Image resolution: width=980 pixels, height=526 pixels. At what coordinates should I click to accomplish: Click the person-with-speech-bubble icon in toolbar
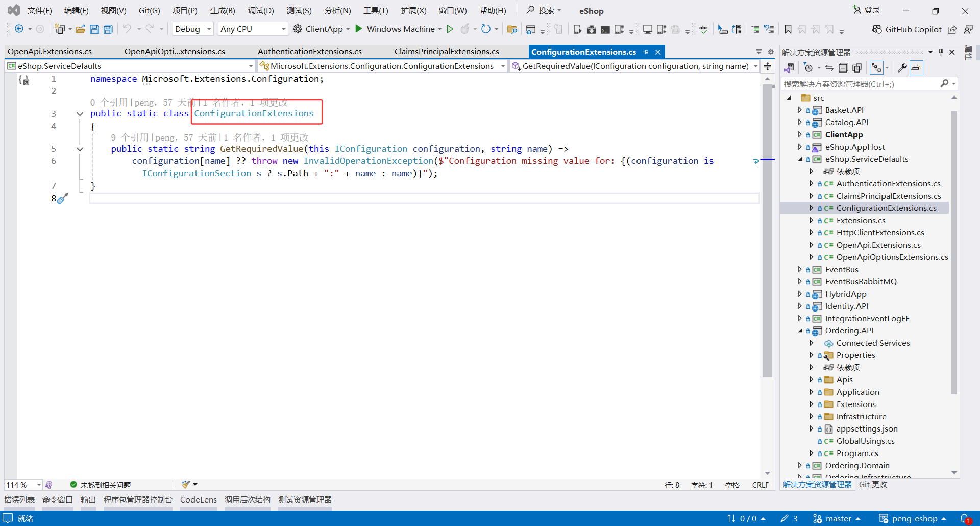968,29
